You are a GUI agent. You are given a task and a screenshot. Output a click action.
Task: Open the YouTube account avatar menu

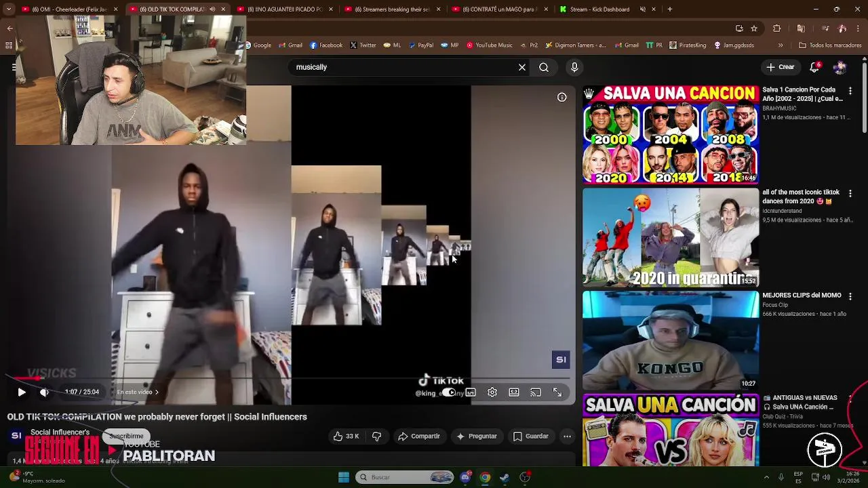click(840, 67)
